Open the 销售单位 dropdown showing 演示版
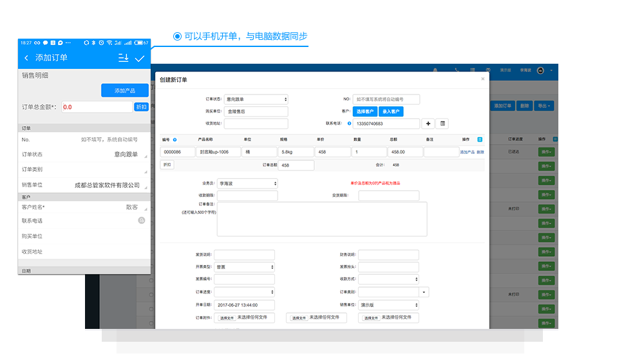The width and height of the screenshot is (644, 354). 388,305
